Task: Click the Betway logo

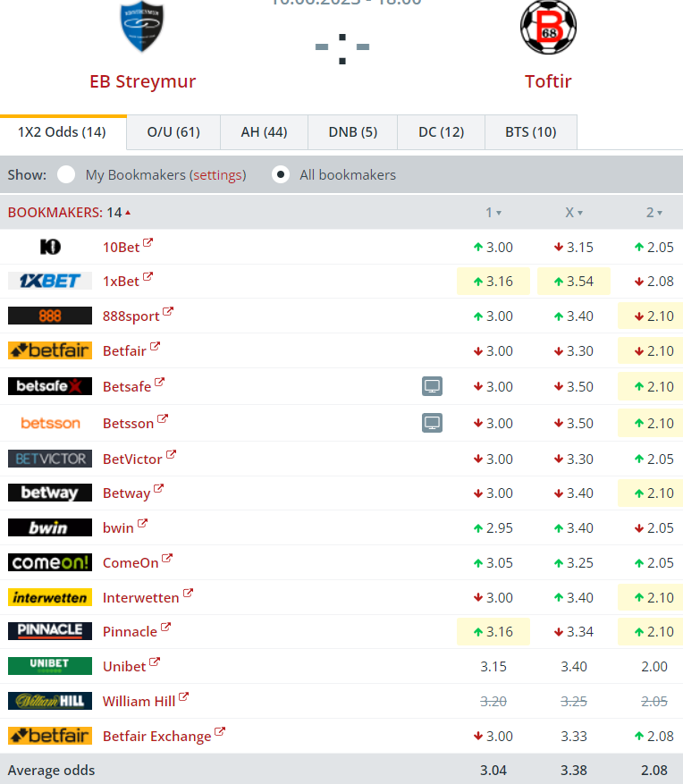Action: tap(50, 493)
